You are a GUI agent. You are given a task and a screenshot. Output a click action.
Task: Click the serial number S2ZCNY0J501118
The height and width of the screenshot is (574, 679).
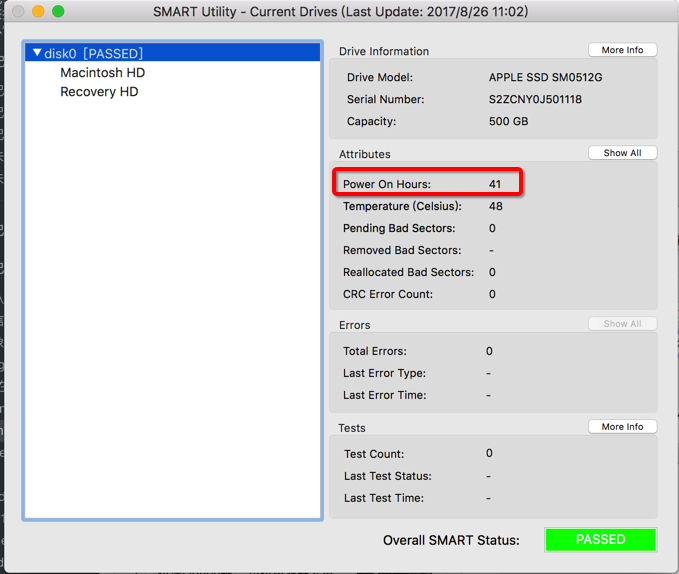535,100
